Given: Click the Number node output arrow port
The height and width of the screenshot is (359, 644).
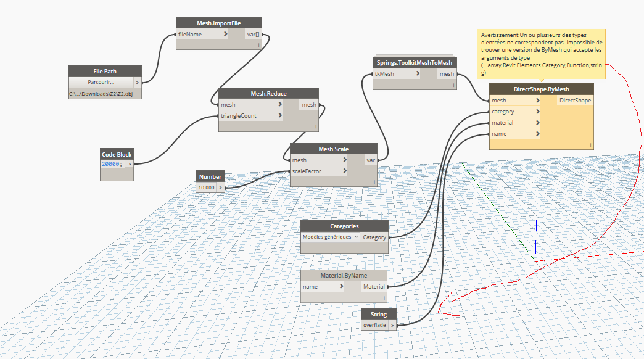Looking at the screenshot, I should (221, 187).
